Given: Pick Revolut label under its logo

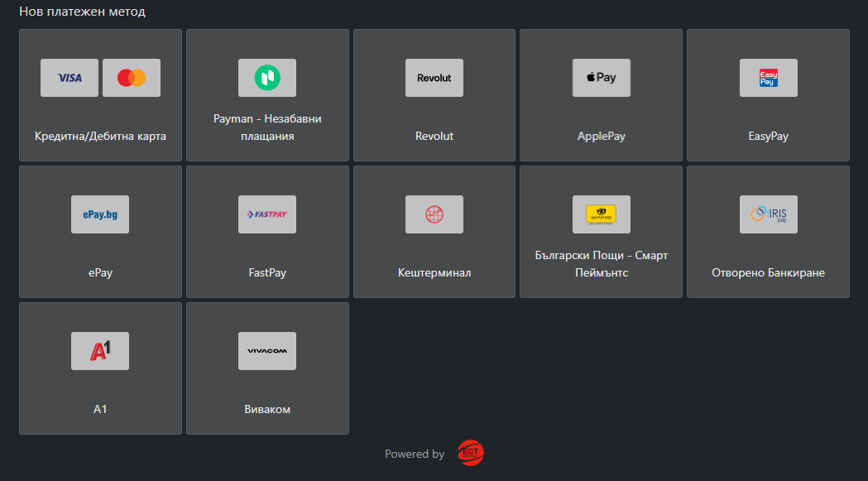Looking at the screenshot, I should point(434,137).
